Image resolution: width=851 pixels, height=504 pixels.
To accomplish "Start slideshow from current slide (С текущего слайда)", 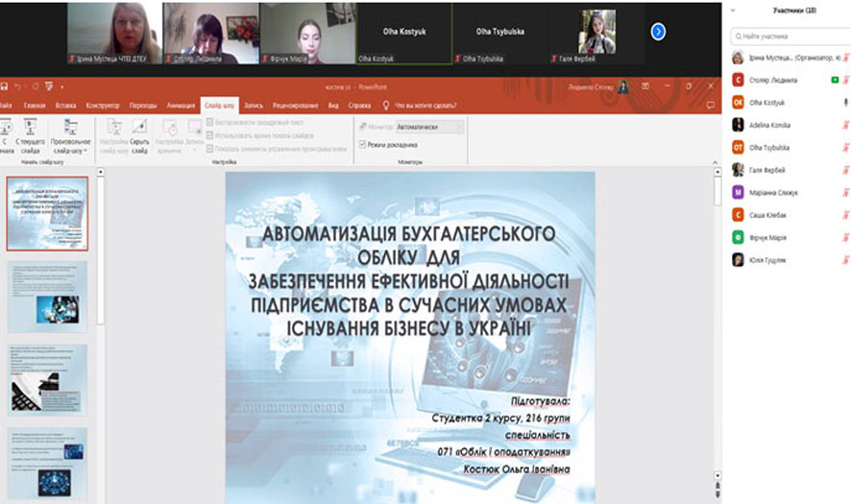I will pyautogui.click(x=30, y=136).
